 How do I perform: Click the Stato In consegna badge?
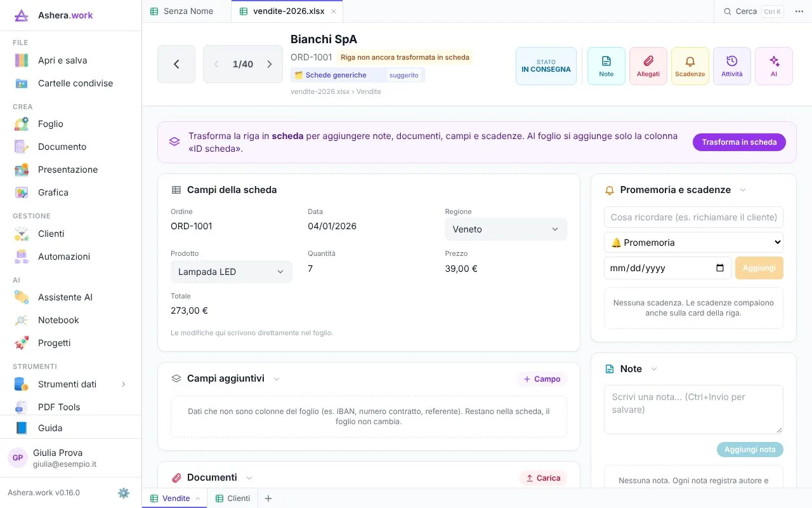click(x=546, y=66)
